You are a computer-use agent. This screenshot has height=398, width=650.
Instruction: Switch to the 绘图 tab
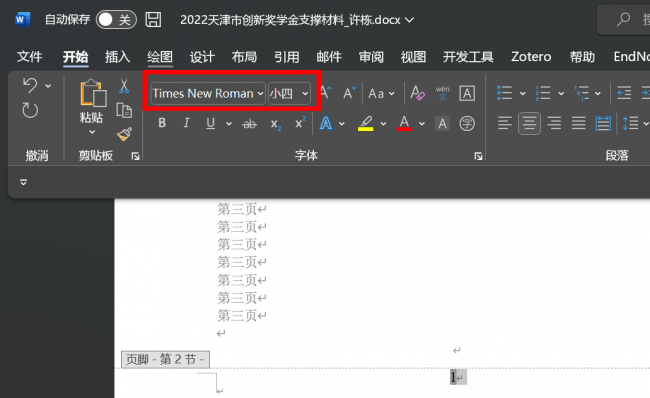[x=160, y=56]
